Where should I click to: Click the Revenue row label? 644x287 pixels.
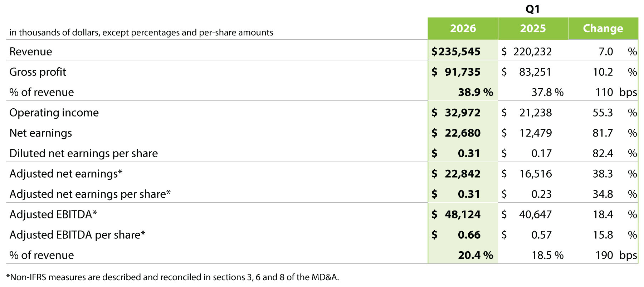31,51
